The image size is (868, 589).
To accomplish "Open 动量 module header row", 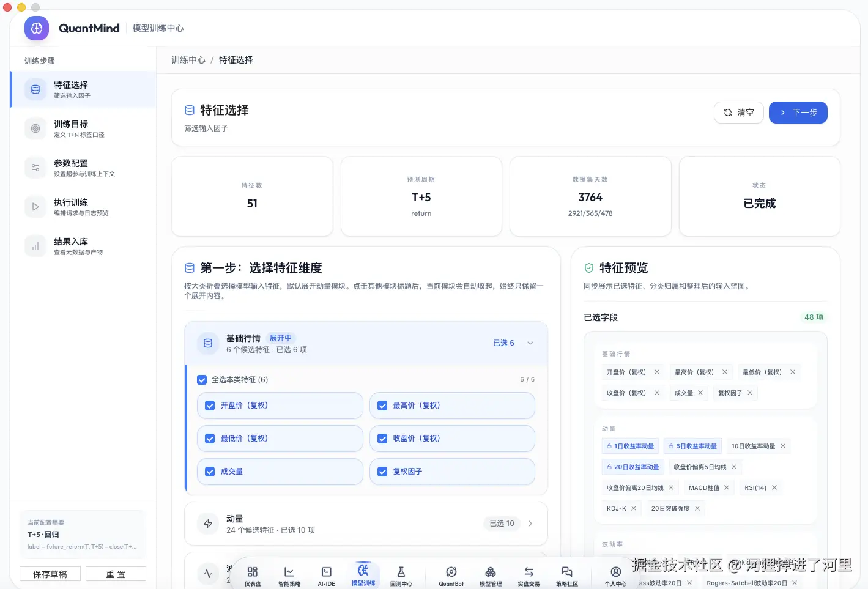I will click(x=366, y=524).
